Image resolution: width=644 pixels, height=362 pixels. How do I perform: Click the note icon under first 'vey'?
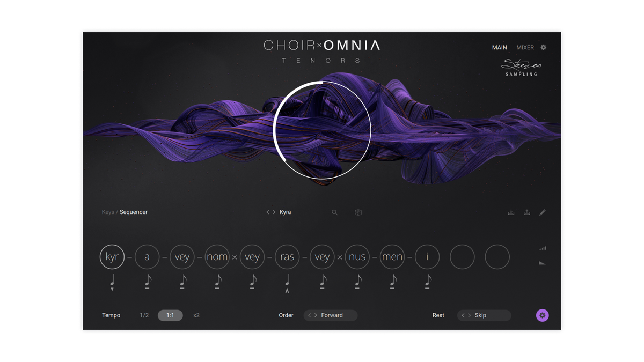click(x=182, y=281)
